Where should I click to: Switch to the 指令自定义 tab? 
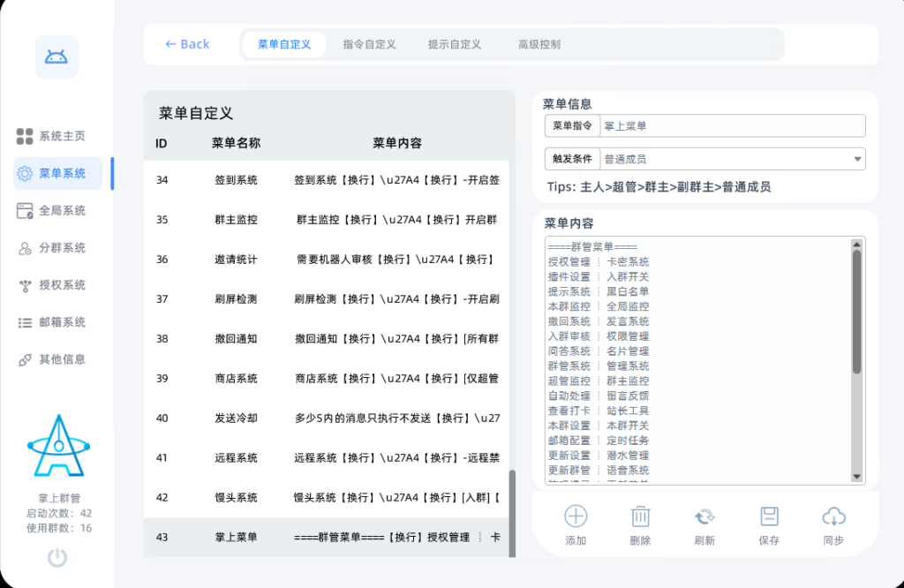pos(368,45)
